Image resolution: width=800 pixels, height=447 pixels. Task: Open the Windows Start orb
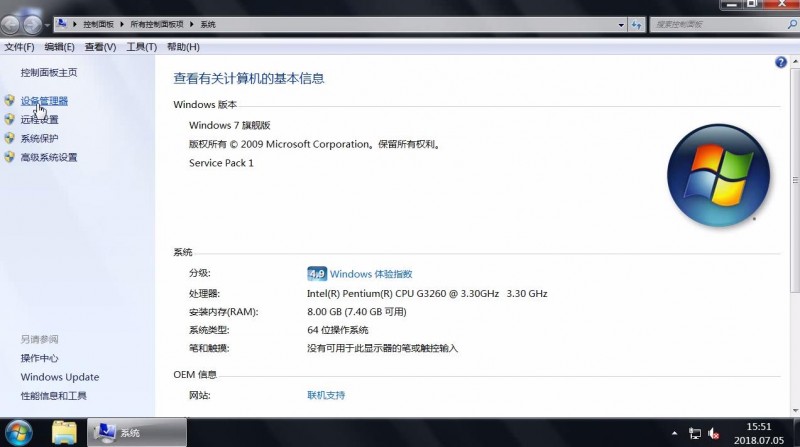pyautogui.click(x=19, y=433)
